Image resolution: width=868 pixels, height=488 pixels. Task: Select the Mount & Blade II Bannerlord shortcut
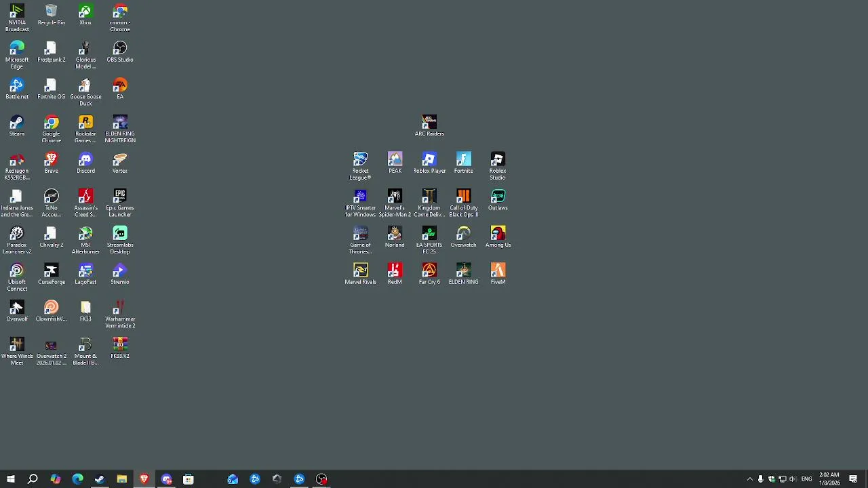pyautogui.click(x=85, y=352)
